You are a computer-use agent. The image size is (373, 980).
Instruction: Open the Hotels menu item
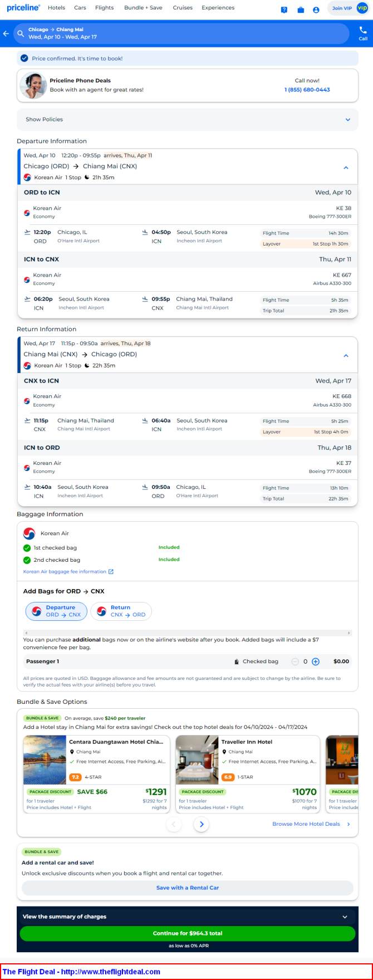(56, 8)
